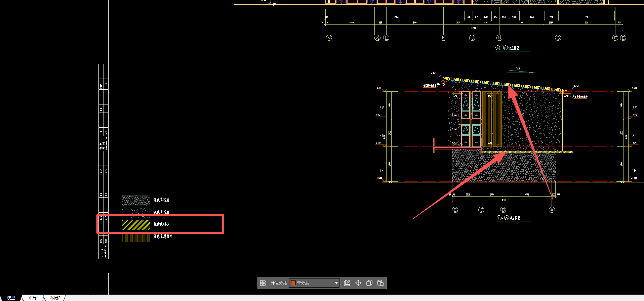The width and height of the screenshot is (644, 301).
Task: Click axis bubble K in top elevation
Action: tap(443, 38)
